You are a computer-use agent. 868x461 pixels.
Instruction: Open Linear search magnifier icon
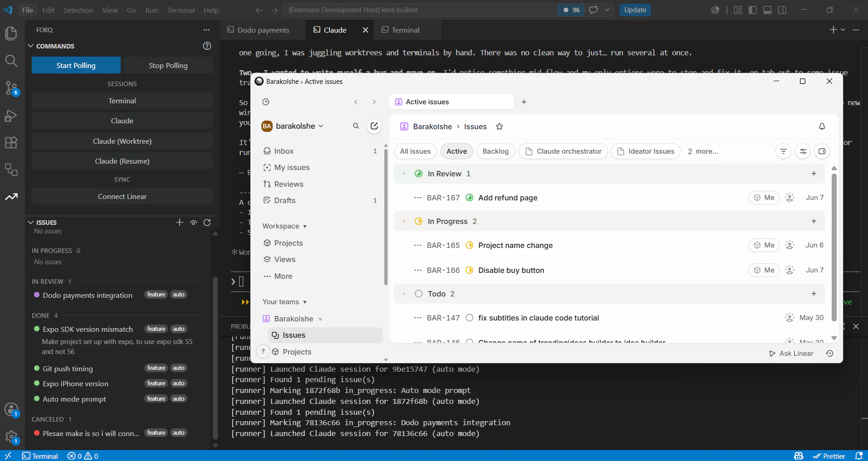tap(356, 126)
